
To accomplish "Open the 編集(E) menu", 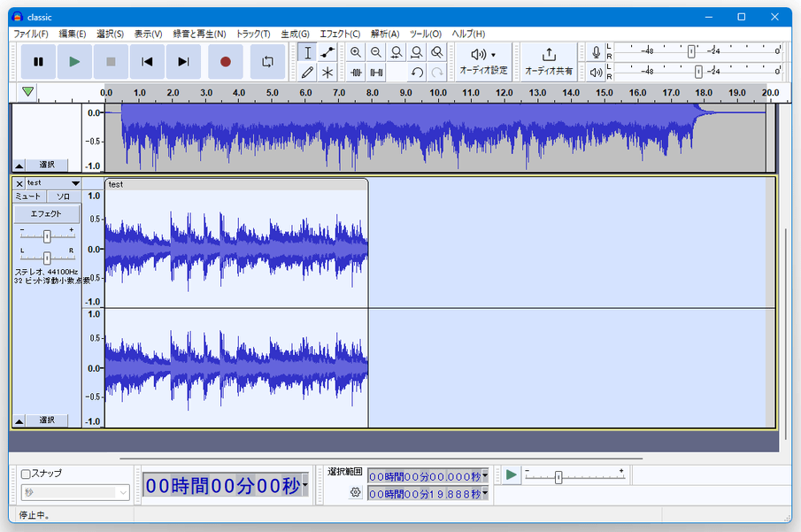I will click(73, 34).
